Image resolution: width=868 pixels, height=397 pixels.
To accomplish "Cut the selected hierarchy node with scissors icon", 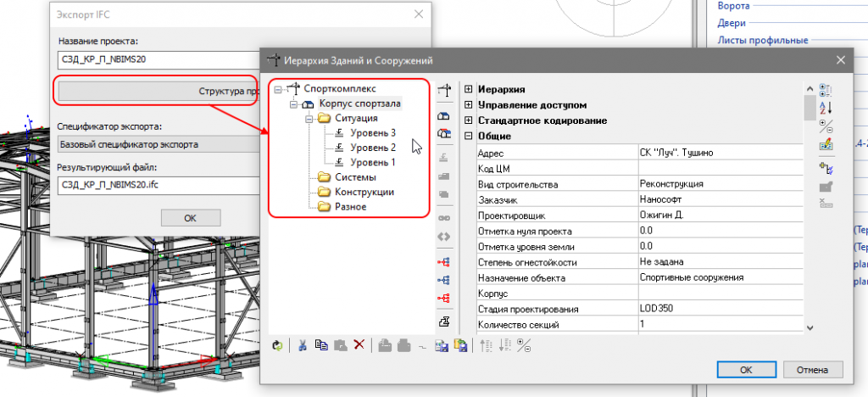I will click(x=303, y=345).
